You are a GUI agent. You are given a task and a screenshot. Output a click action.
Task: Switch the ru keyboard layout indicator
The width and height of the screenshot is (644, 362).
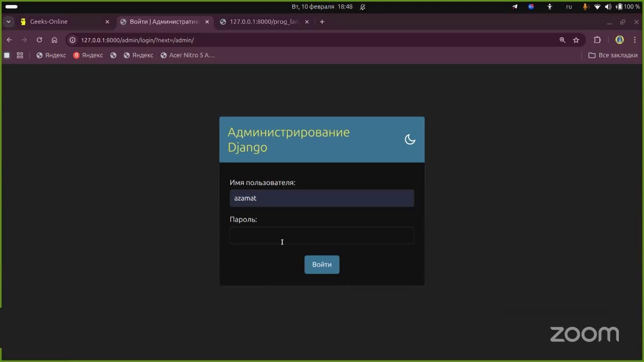[569, 7]
